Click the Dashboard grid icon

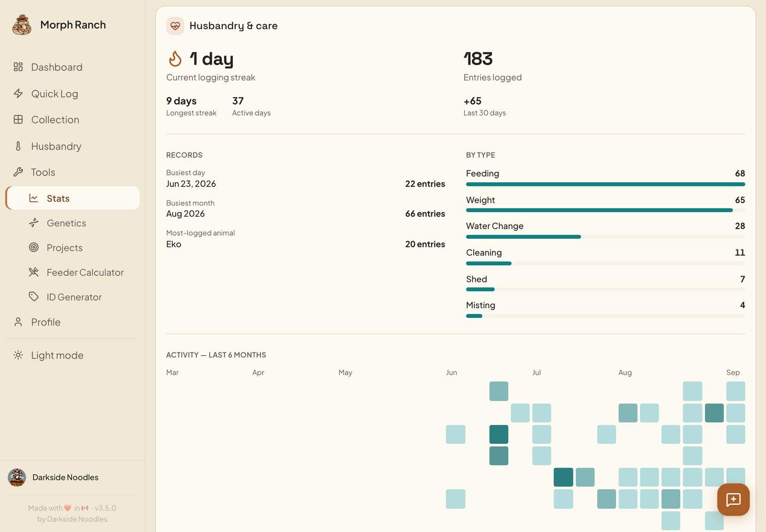(18, 67)
